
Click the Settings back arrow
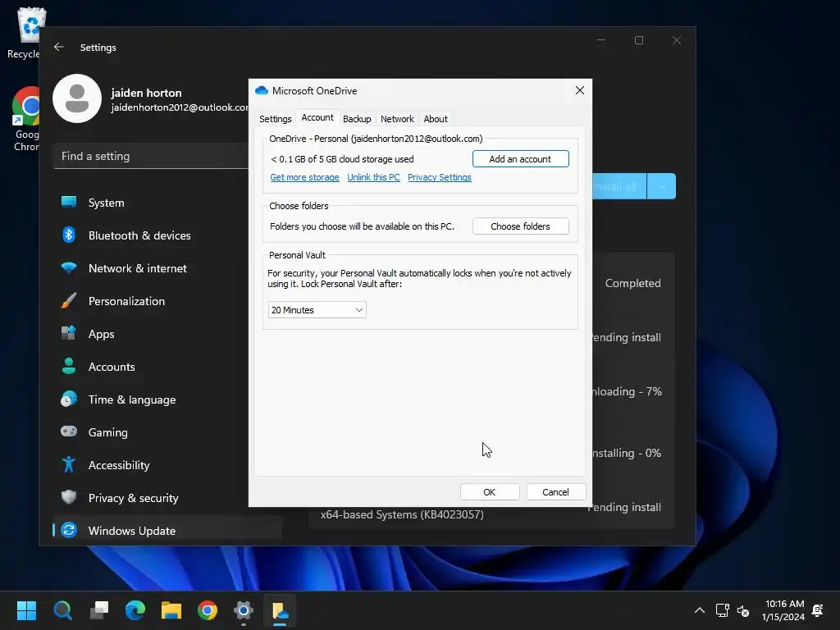pyautogui.click(x=59, y=47)
